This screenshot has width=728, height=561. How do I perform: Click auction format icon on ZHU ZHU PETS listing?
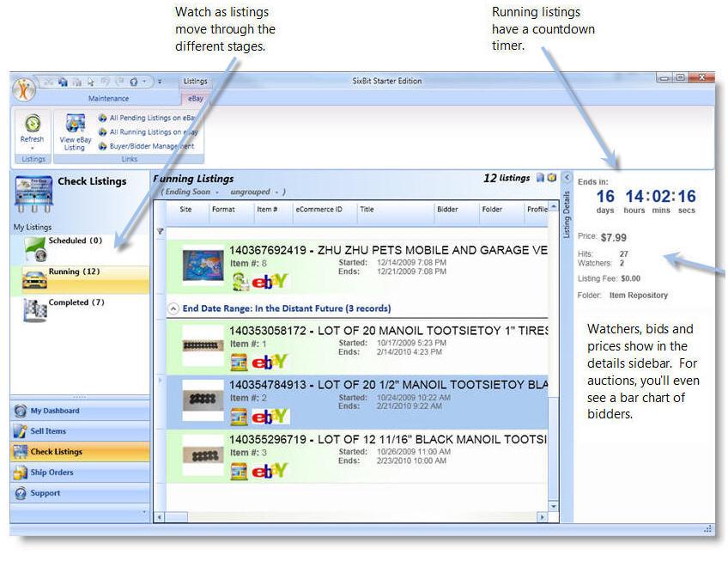[240, 282]
